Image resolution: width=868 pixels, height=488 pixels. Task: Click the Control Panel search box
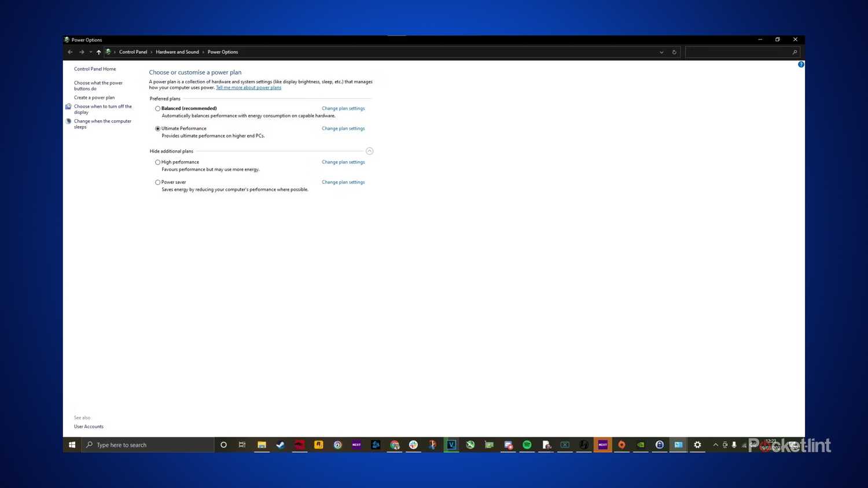tap(738, 52)
